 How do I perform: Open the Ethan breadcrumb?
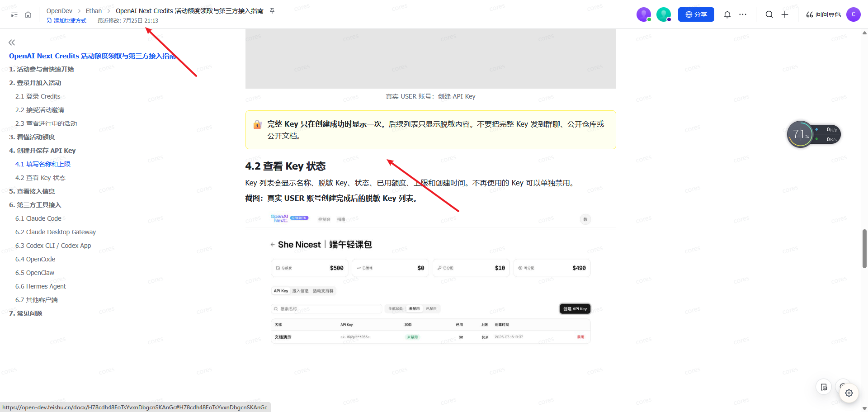(94, 11)
